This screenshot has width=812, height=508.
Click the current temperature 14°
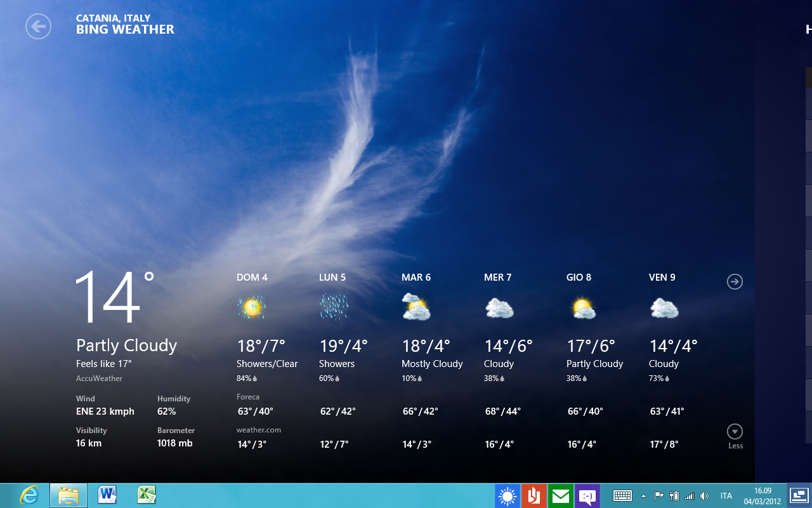(115, 297)
